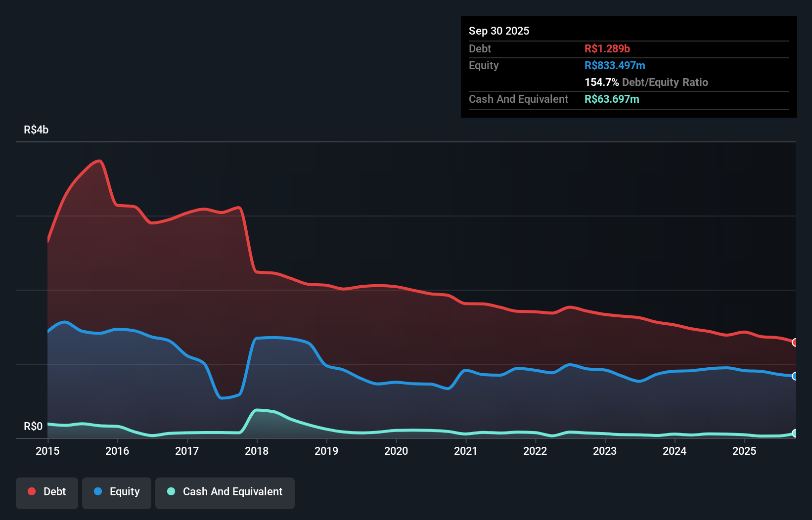812x520 pixels.
Task: Click the 2020 label on the chart timeline
Action: pyautogui.click(x=396, y=451)
